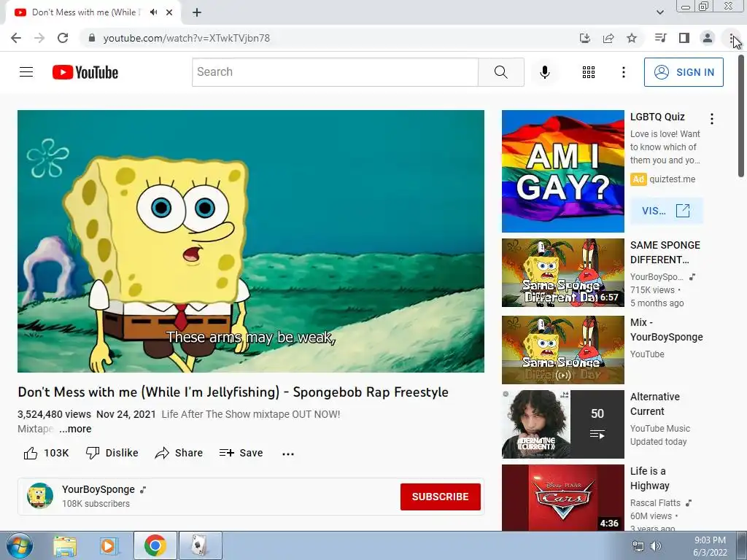Play SAME SPONGE DIFFERENT... 6:57 video thumbnail
Image resolution: width=747 pixels, height=560 pixels.
point(562,273)
